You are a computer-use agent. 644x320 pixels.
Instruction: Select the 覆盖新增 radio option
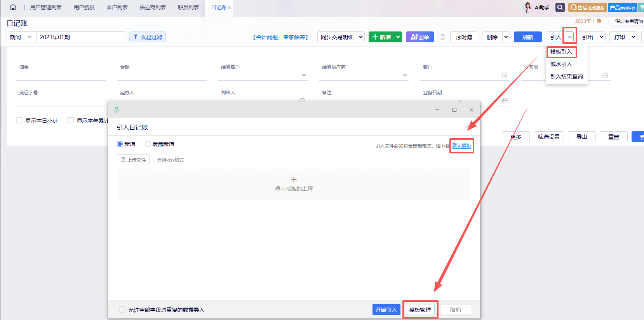click(148, 144)
